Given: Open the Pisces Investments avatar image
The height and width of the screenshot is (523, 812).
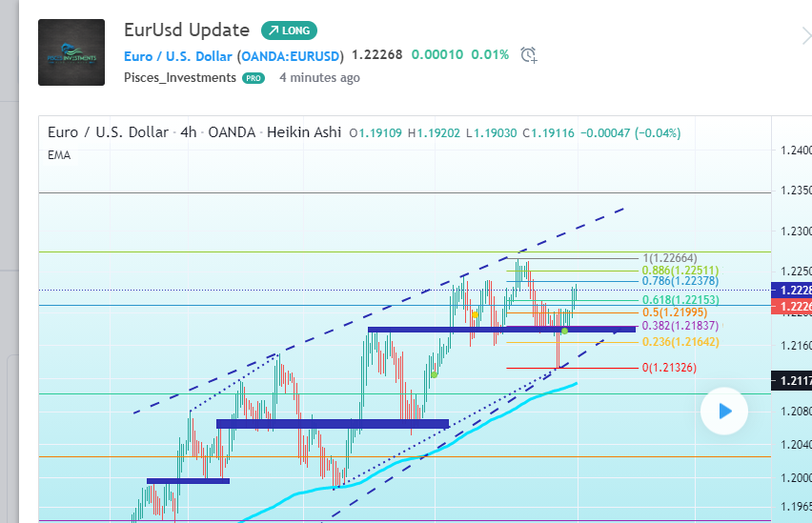Looking at the screenshot, I should [71, 52].
